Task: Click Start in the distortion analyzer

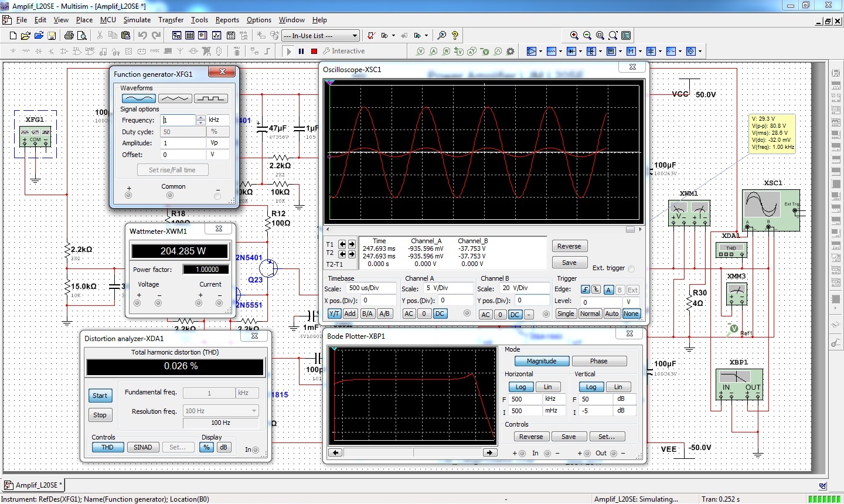Action: [100, 396]
